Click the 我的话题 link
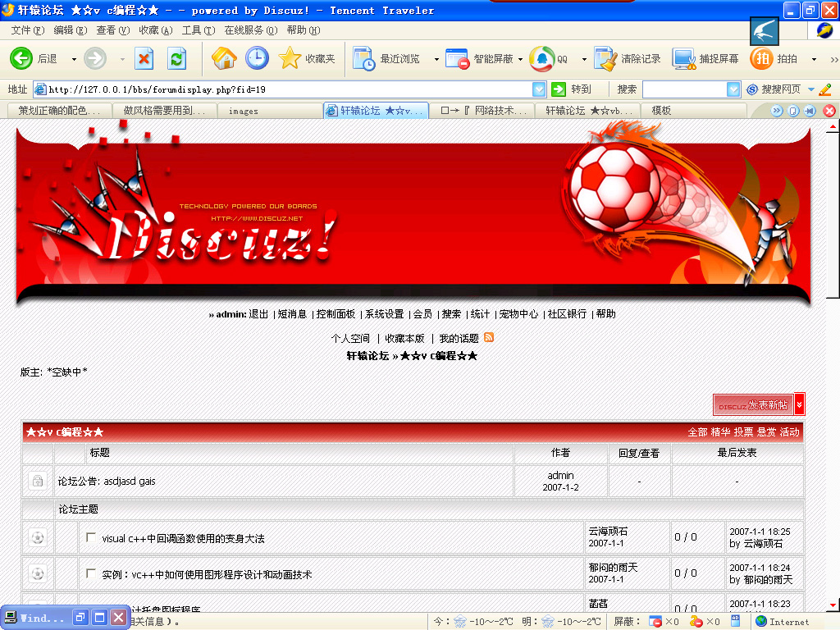The height and width of the screenshot is (630, 840). click(459, 339)
